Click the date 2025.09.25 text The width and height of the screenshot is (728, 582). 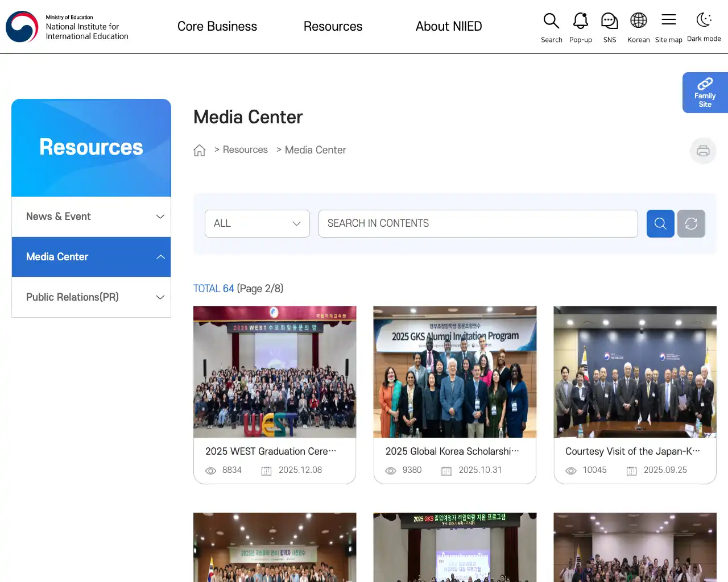tap(665, 470)
